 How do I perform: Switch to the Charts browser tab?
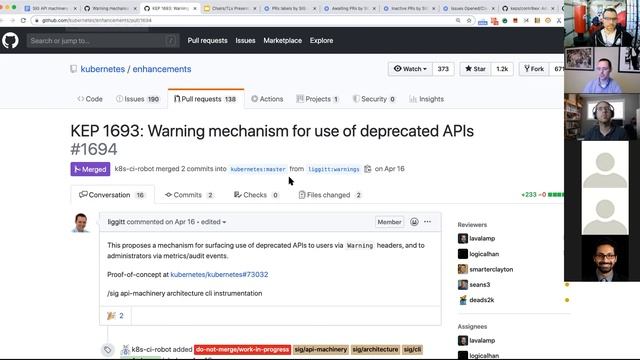click(x=231, y=8)
